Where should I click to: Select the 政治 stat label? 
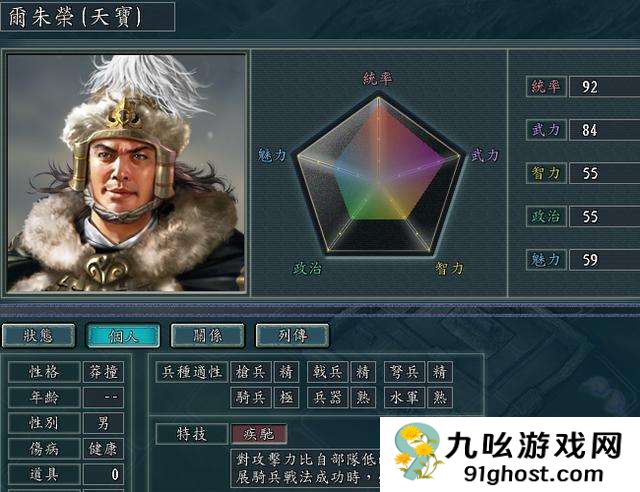pos(546,216)
